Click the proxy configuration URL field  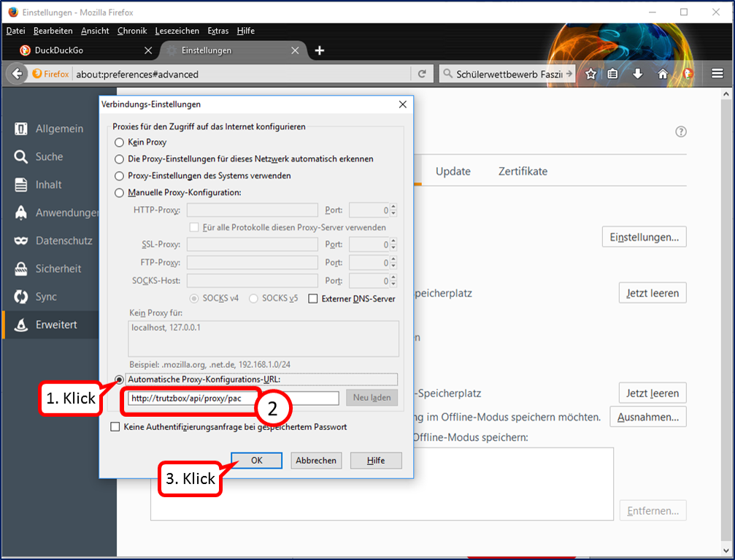233,398
